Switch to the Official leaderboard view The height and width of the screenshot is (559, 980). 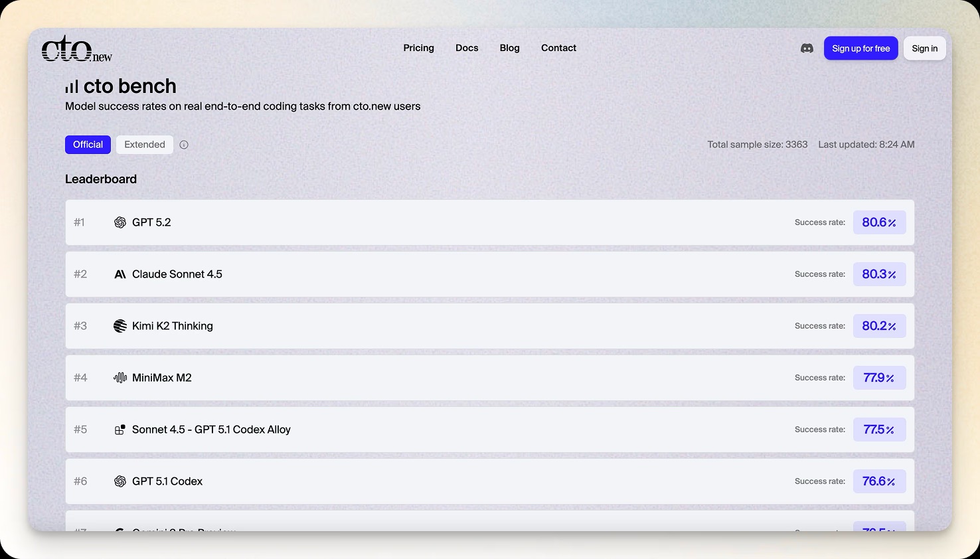pyautogui.click(x=88, y=145)
